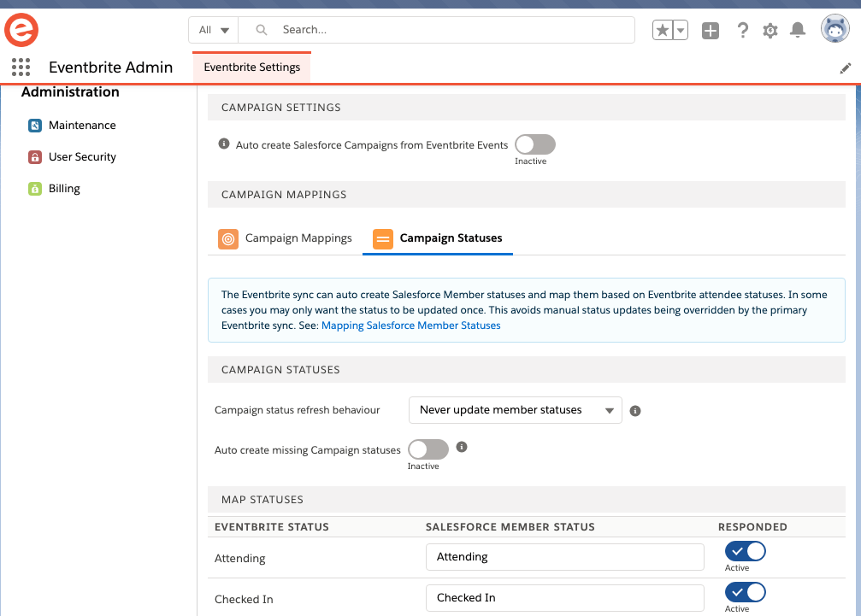Click the Salesforce Member Status column header
This screenshot has height=616, width=861.
[510, 527]
